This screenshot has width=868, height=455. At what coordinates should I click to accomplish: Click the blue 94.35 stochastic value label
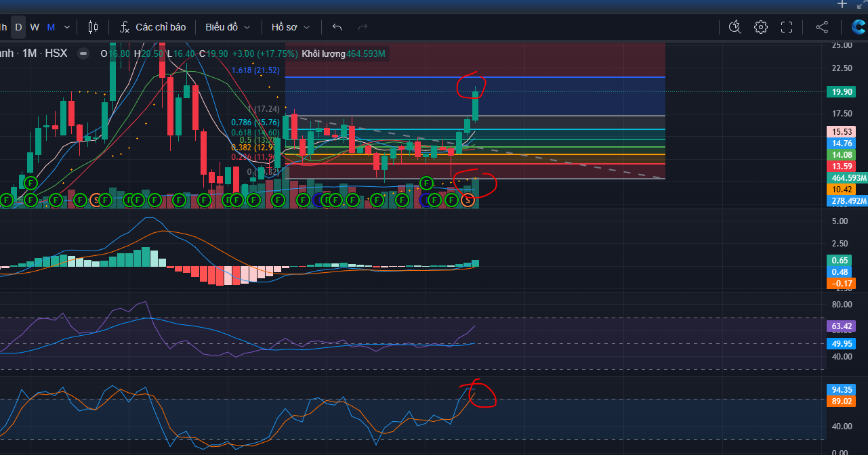(x=840, y=389)
